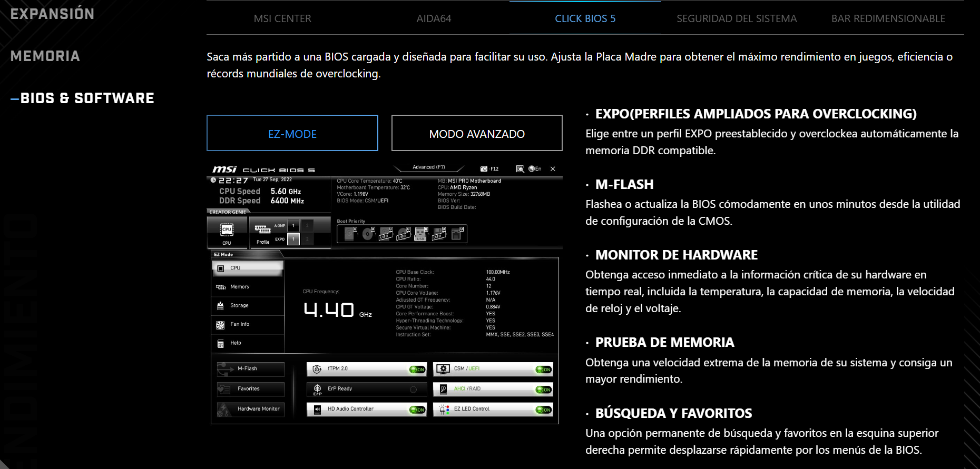
Task: Click the 'M-FLASH' feature heading
Action: tap(624, 184)
